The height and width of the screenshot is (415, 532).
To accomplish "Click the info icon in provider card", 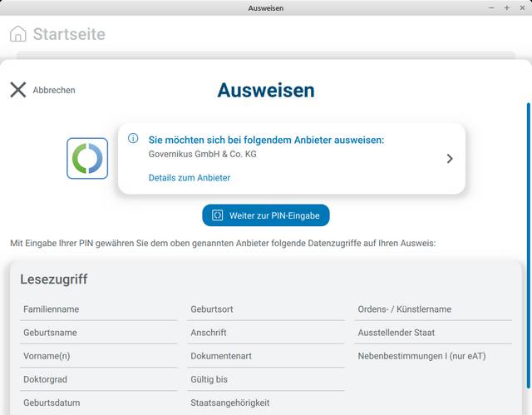I will click(133, 139).
